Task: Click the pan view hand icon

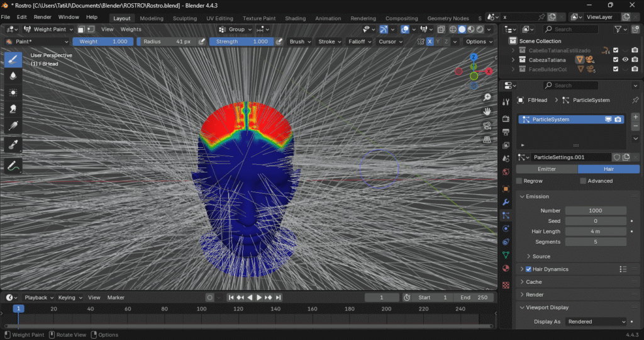Action: click(487, 111)
